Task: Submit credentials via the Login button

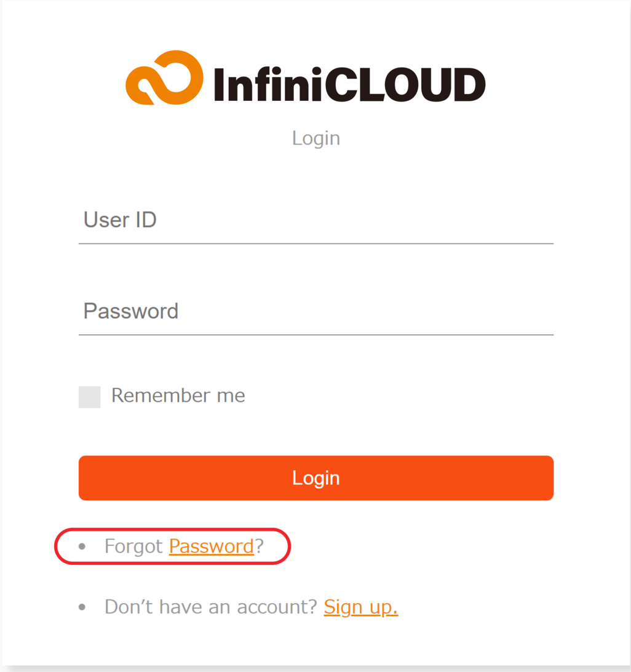Action: point(315,478)
